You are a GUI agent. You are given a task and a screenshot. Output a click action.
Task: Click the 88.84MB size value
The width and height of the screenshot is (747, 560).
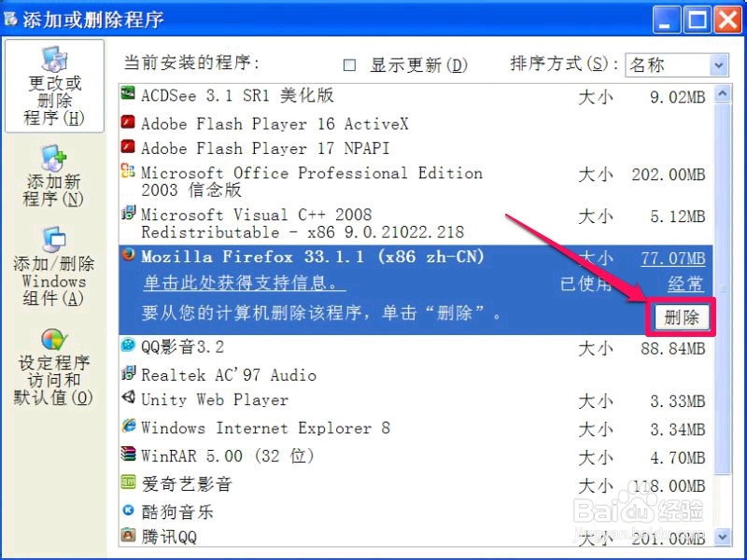[x=672, y=348]
